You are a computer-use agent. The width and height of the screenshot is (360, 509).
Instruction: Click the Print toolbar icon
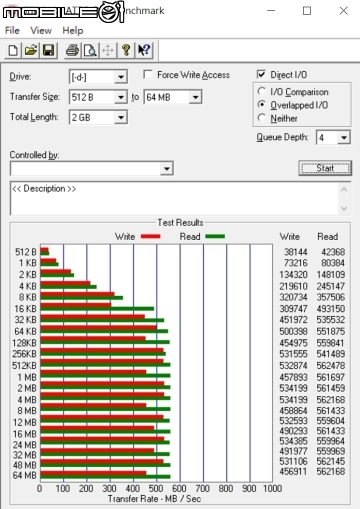point(72,51)
